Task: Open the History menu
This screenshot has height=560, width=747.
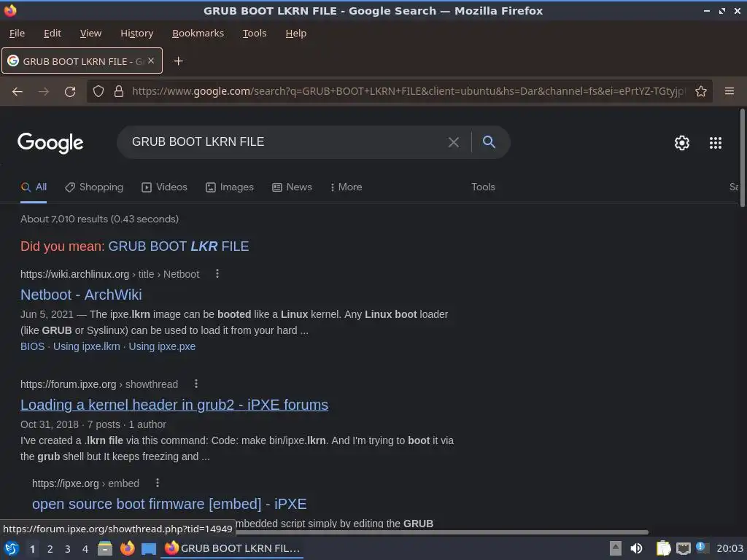Action: (x=136, y=34)
